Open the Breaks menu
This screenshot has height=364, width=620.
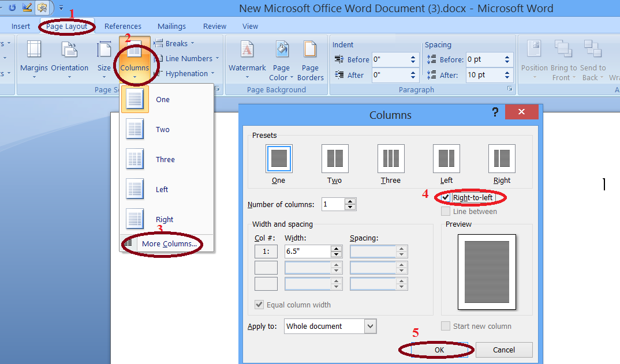click(x=174, y=43)
